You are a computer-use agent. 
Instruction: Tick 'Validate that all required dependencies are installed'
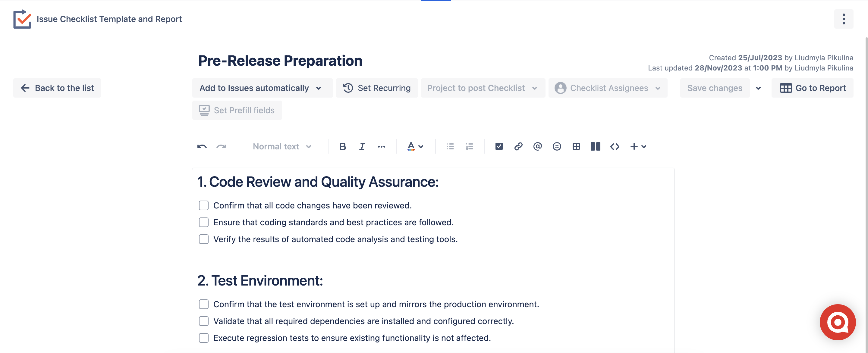click(x=203, y=321)
